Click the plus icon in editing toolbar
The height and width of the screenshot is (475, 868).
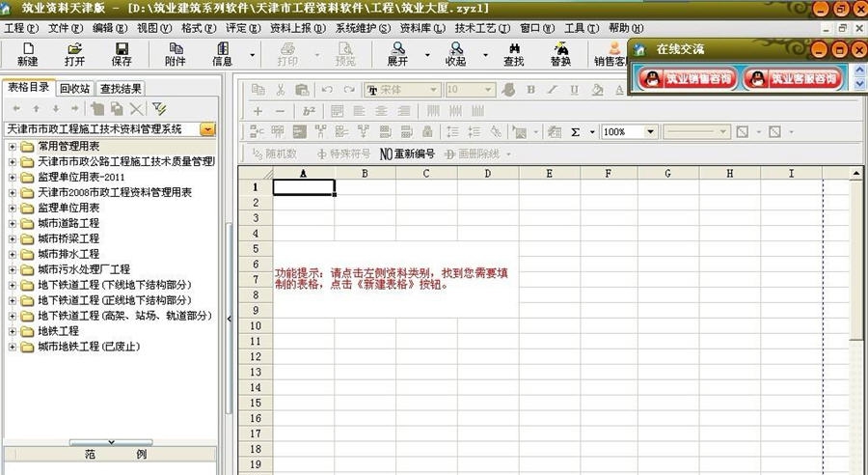coord(258,111)
